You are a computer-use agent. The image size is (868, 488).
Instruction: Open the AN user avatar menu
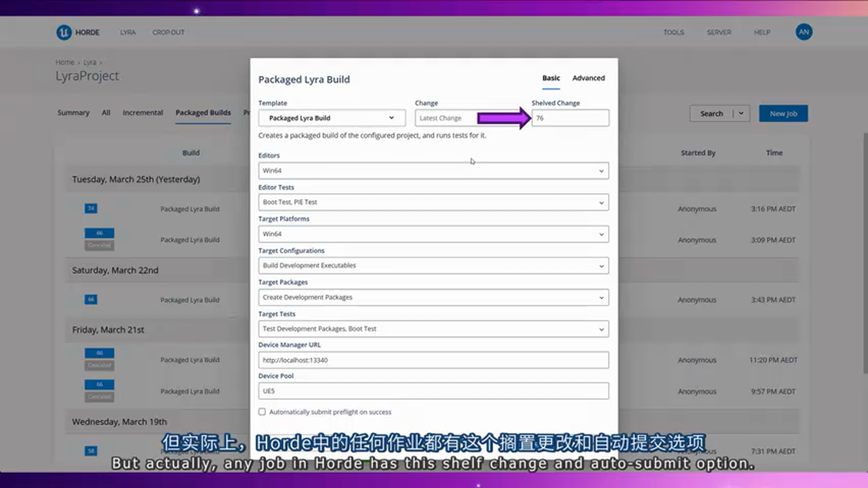[x=804, y=32]
